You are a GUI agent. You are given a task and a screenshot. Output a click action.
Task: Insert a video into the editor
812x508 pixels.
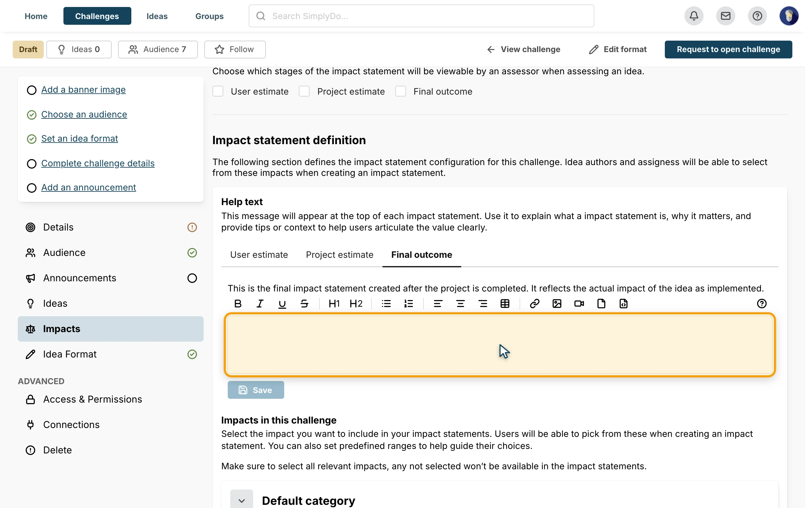click(579, 304)
